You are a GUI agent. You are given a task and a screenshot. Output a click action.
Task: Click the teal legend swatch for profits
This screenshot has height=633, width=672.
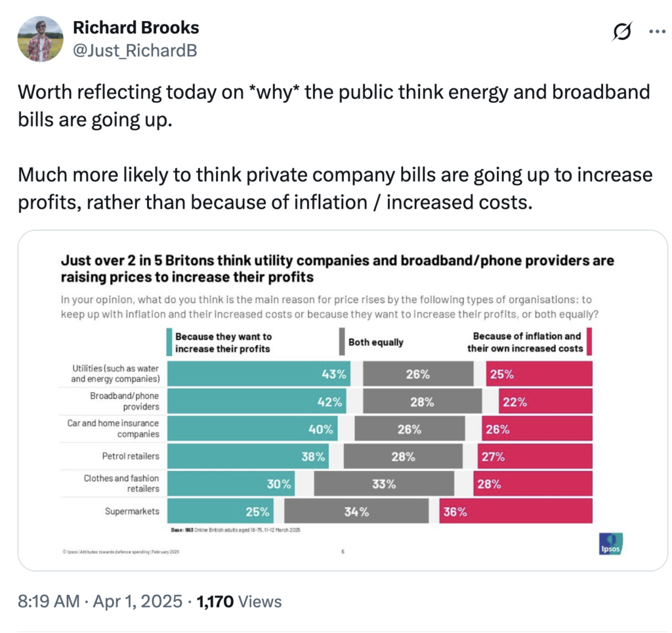[x=169, y=342]
